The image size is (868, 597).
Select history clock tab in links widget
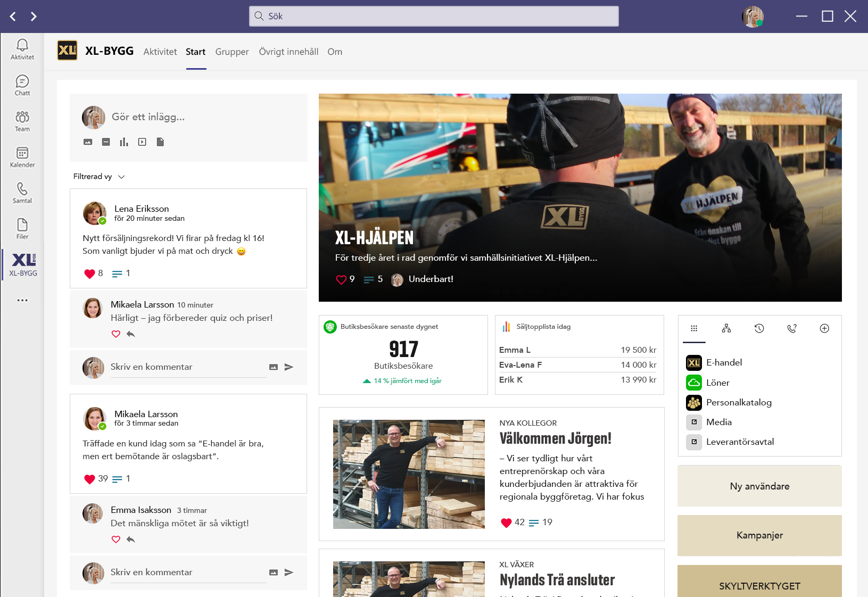point(759,329)
